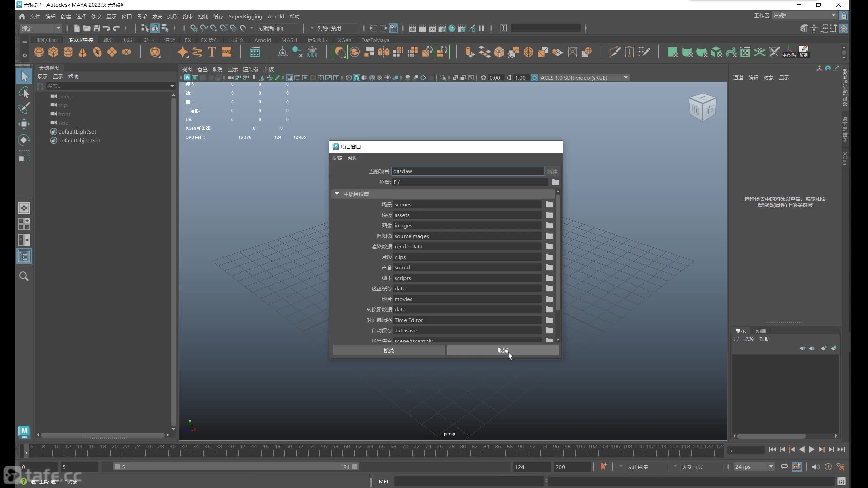Screen dimensions: 868x488
Task: Toggle workspace lock icon
Action: click(x=844, y=16)
